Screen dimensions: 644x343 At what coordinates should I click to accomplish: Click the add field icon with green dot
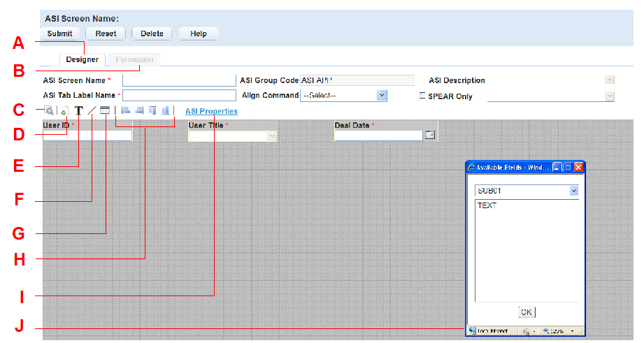(64, 110)
